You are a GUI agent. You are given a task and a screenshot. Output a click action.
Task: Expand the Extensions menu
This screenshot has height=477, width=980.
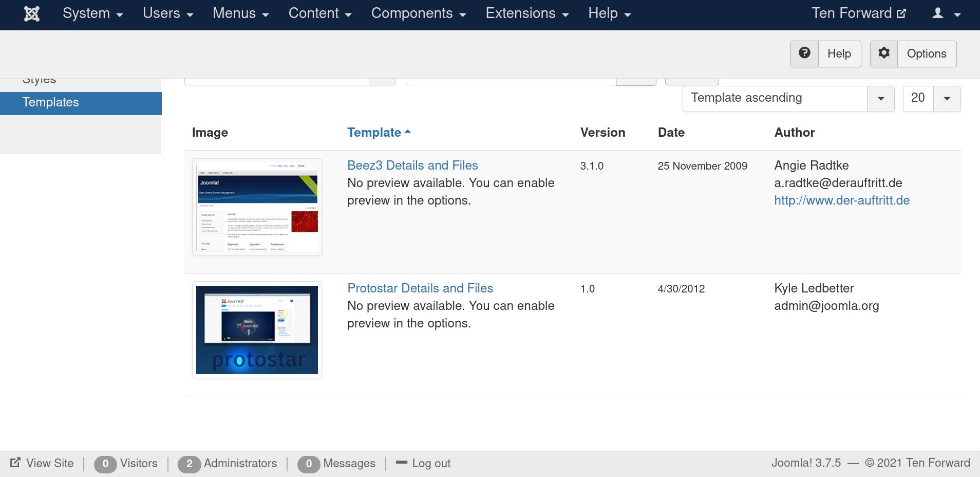[x=527, y=14]
